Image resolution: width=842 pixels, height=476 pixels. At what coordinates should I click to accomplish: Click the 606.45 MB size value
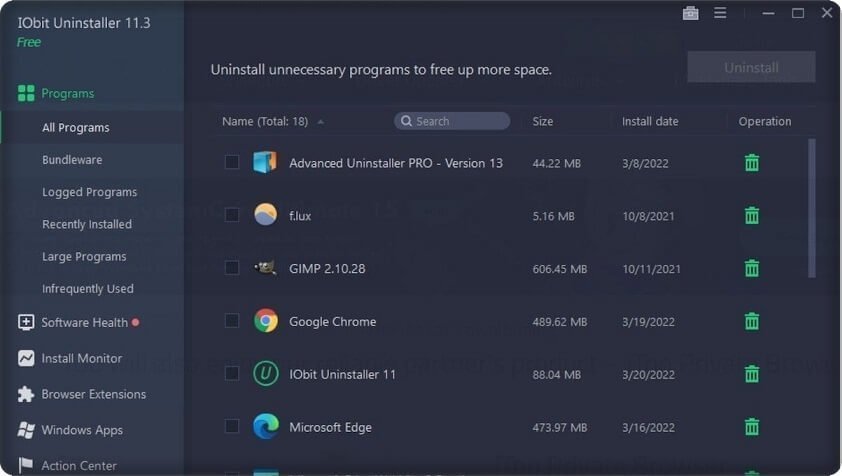tap(560, 269)
